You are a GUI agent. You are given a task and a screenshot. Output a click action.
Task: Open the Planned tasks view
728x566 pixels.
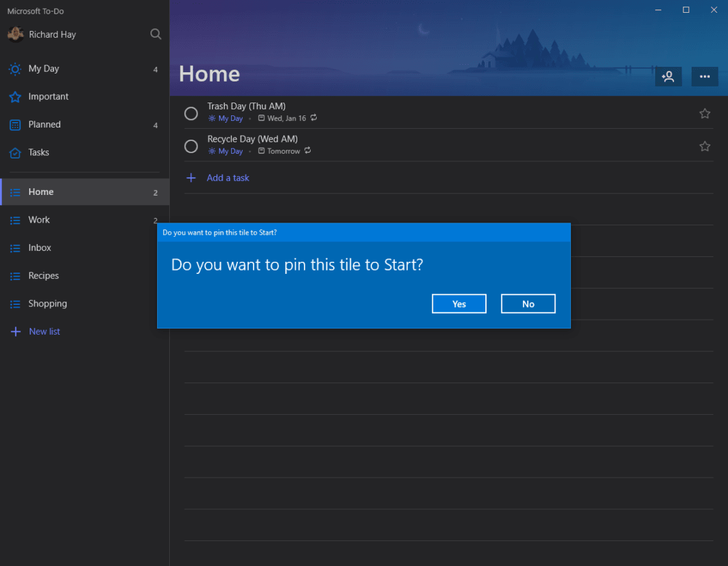tap(44, 124)
